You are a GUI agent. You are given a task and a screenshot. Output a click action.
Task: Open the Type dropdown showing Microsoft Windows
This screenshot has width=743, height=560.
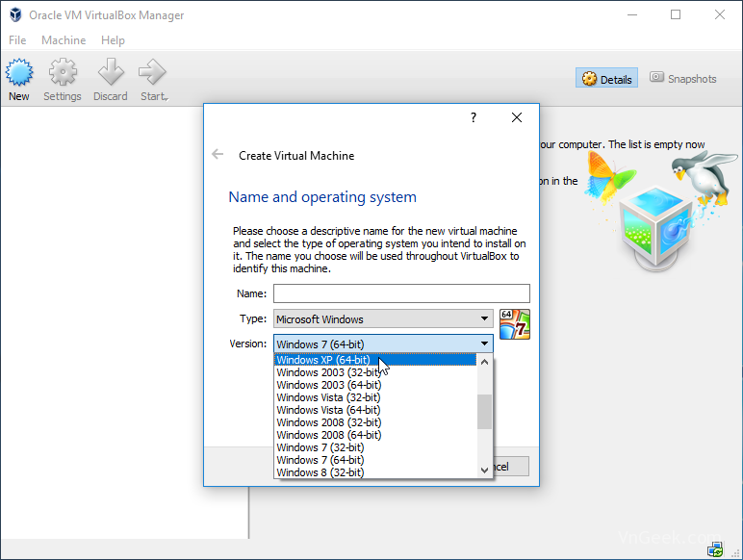383,318
